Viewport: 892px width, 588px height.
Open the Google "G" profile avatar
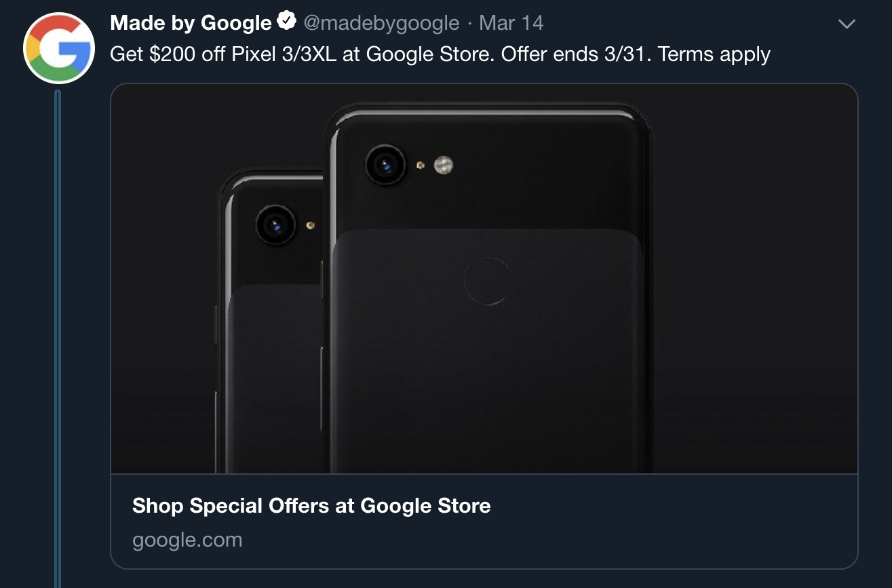[x=58, y=49]
